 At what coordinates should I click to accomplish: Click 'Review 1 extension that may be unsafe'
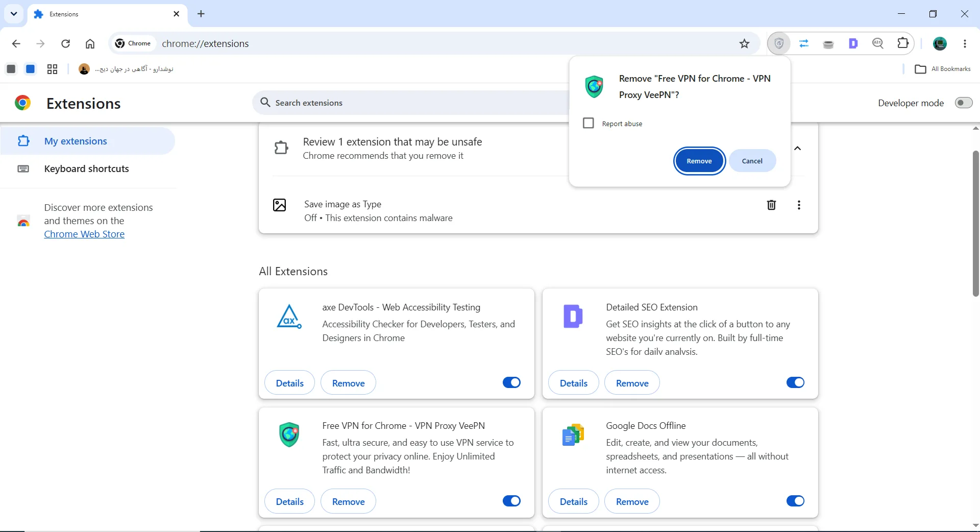[x=392, y=141]
